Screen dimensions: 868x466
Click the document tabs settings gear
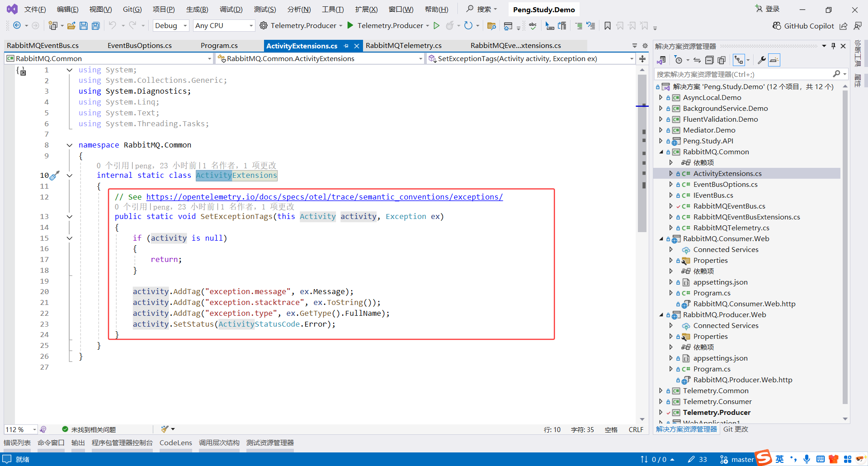(645, 46)
